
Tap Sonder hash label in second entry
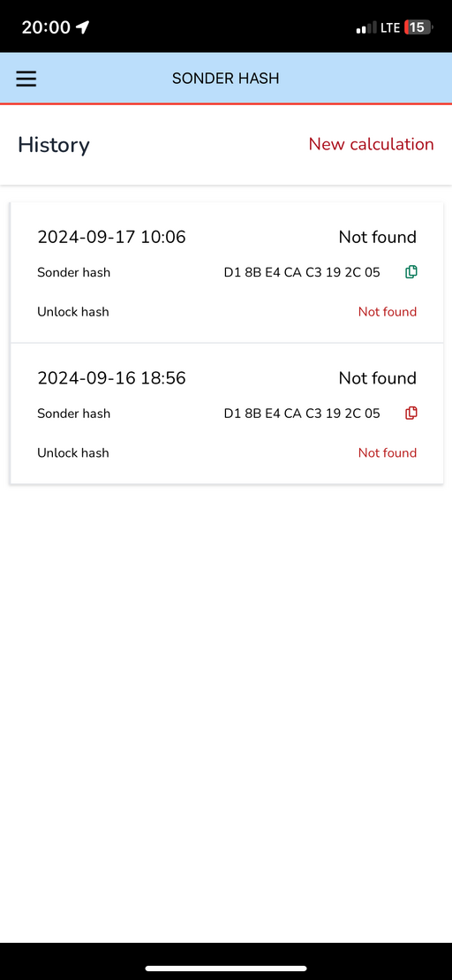tap(73, 414)
